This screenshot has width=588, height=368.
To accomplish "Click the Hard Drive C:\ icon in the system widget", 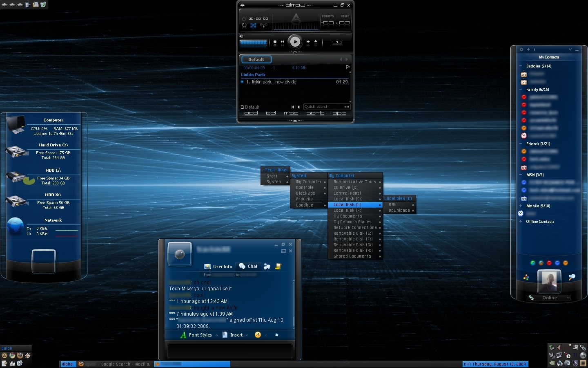I will 16,151.
